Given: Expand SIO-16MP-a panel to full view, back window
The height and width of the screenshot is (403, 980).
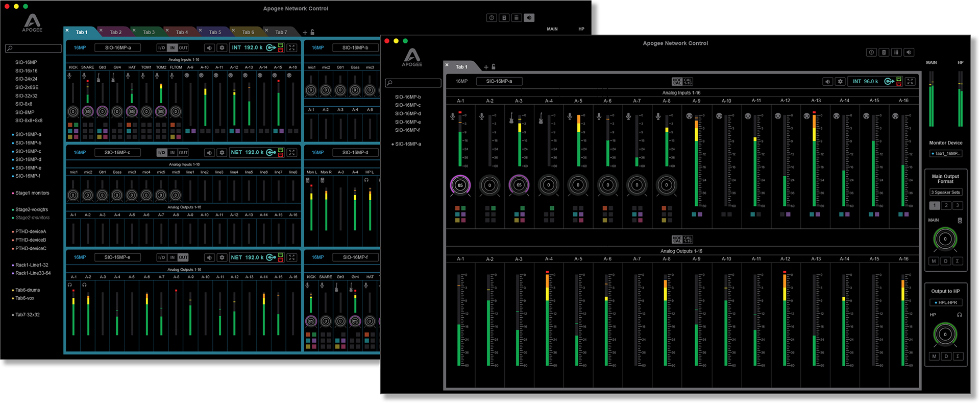Looking at the screenshot, I should [x=292, y=48].
